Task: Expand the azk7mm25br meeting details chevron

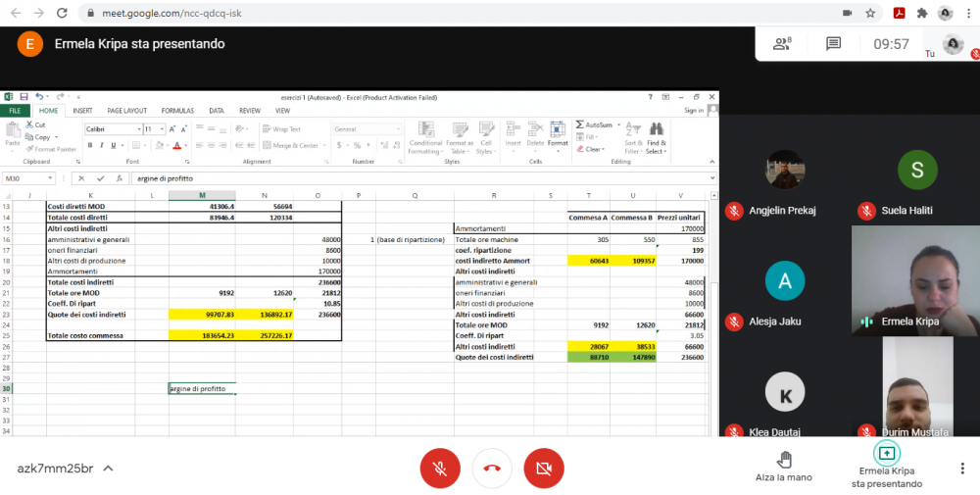Action: click(x=108, y=469)
